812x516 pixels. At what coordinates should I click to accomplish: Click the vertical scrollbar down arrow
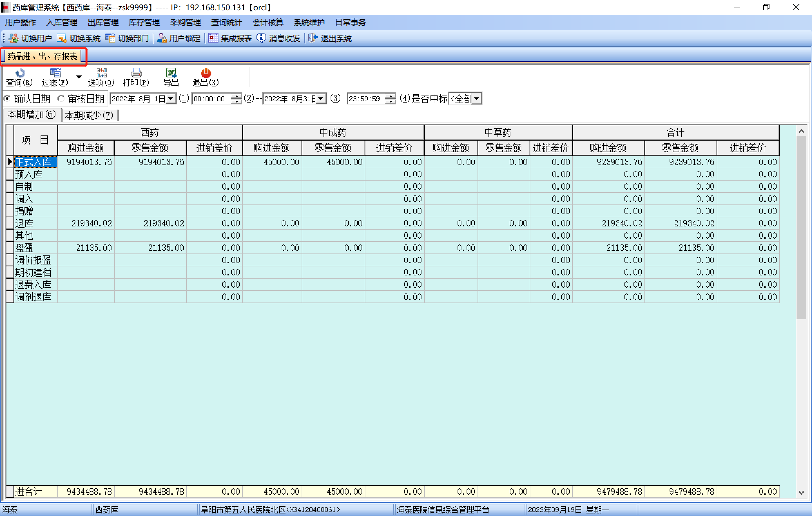click(x=801, y=492)
